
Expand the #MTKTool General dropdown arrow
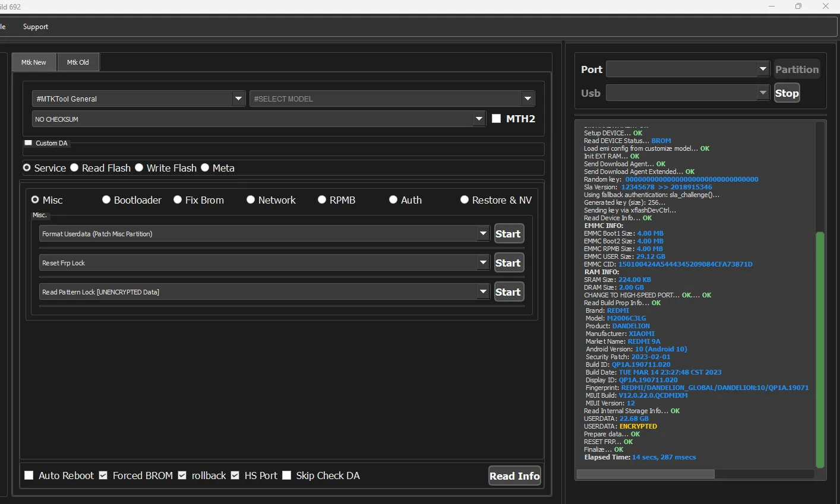[238, 99]
